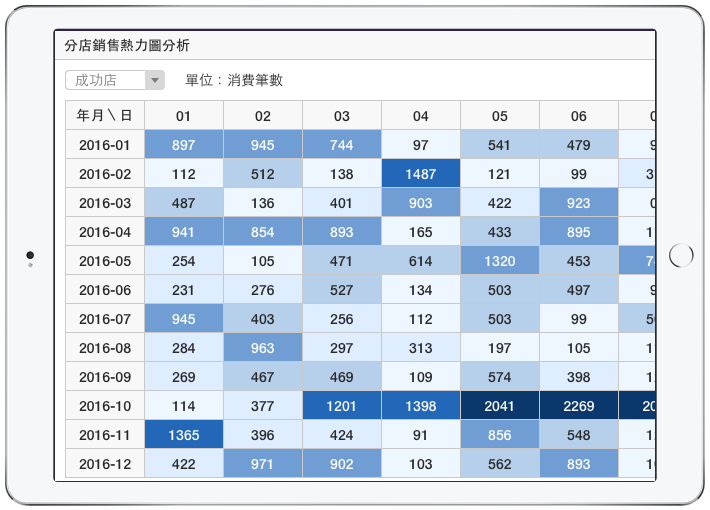Click the dark blue cell 2041

(x=499, y=406)
